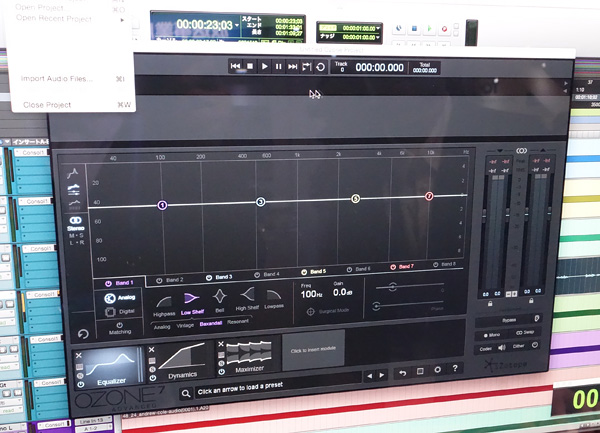Toggle Band 7 power button
The image size is (600, 433).
(x=393, y=267)
